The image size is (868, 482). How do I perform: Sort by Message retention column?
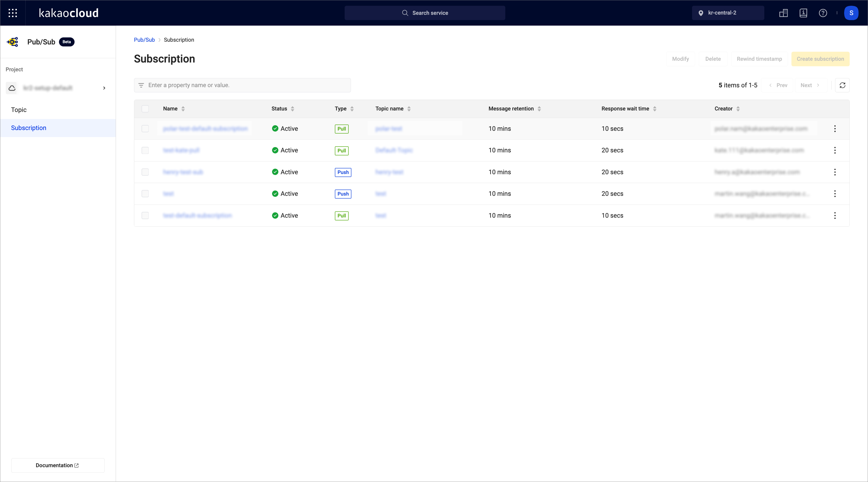pos(539,109)
